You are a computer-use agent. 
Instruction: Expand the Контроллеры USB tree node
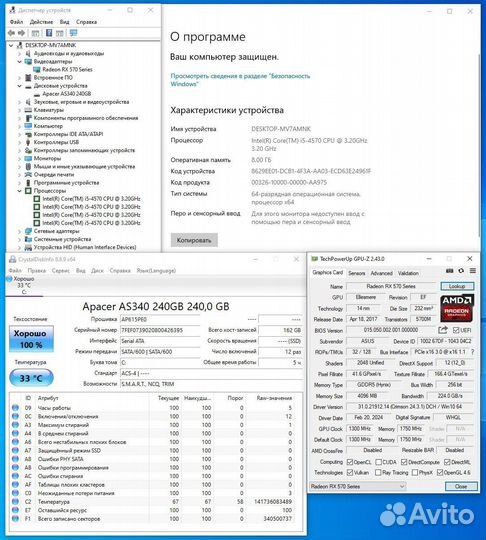20,142
